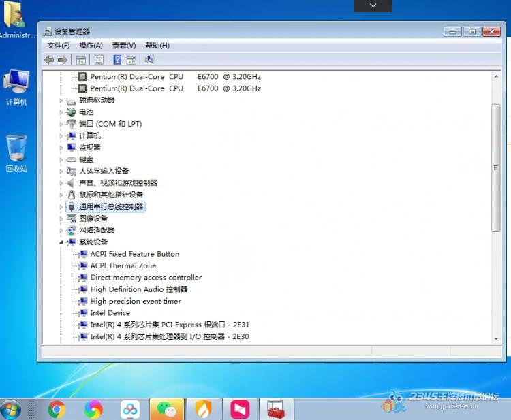Select 通用串行总线控制器 label
Screen dimensions: 511x420
coord(111,206)
